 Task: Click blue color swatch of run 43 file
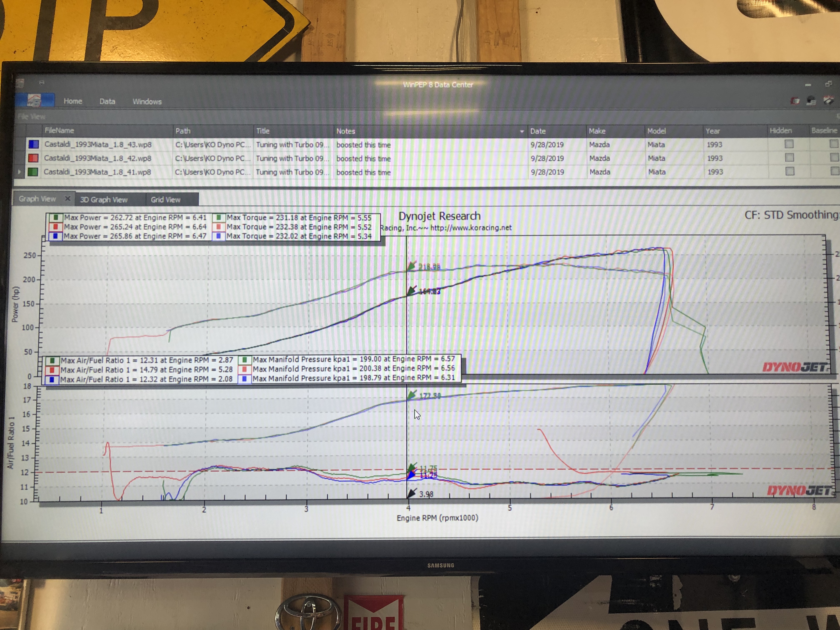[33, 144]
